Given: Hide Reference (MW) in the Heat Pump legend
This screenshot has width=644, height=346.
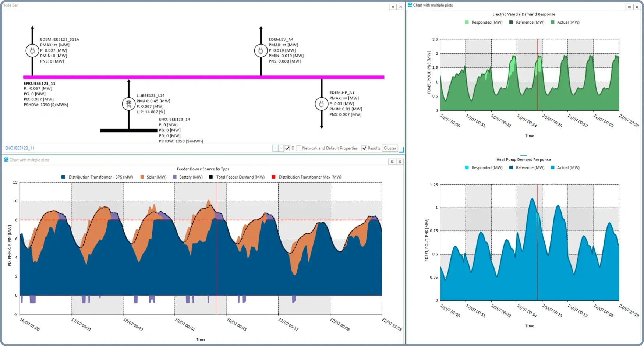Looking at the screenshot, I should [x=526, y=167].
